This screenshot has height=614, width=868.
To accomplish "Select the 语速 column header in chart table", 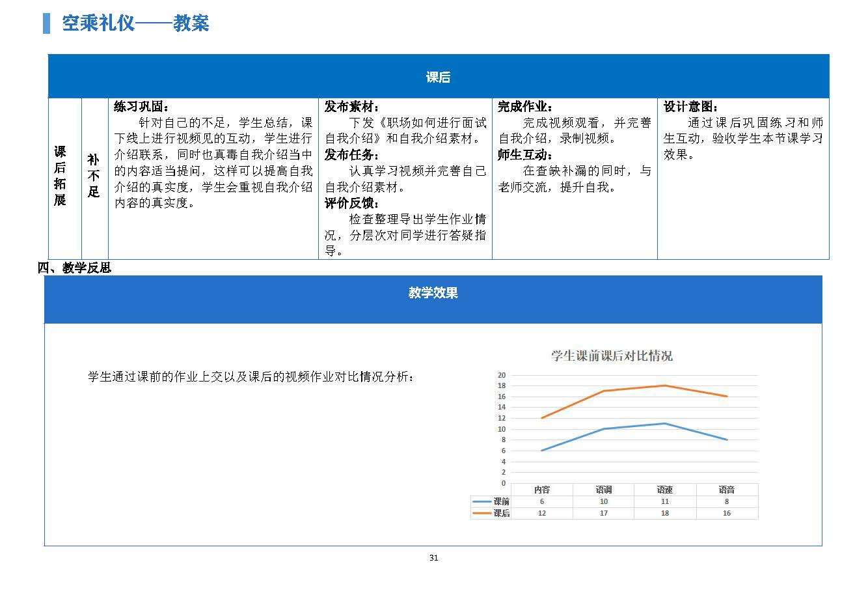I will (665, 490).
